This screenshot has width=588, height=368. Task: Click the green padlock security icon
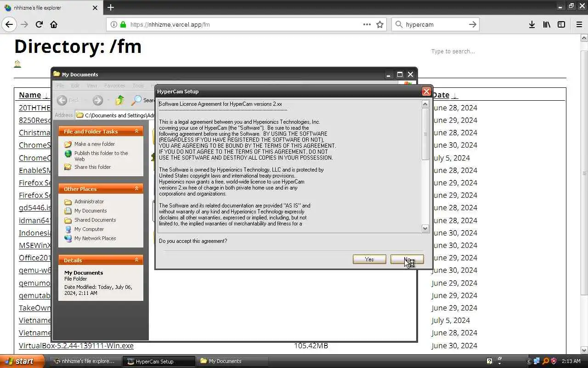[123, 24]
